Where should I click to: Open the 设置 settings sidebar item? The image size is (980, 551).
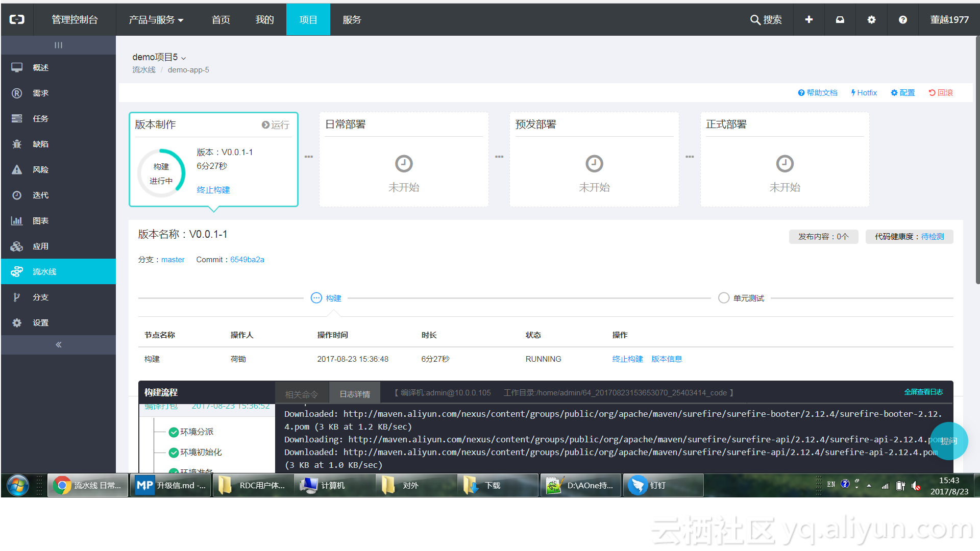[x=58, y=322]
